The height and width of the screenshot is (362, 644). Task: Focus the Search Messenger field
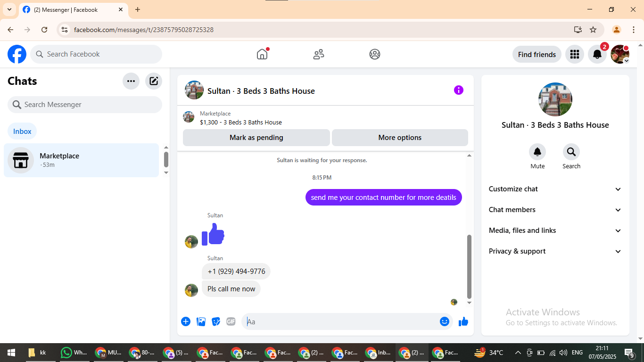(x=85, y=105)
